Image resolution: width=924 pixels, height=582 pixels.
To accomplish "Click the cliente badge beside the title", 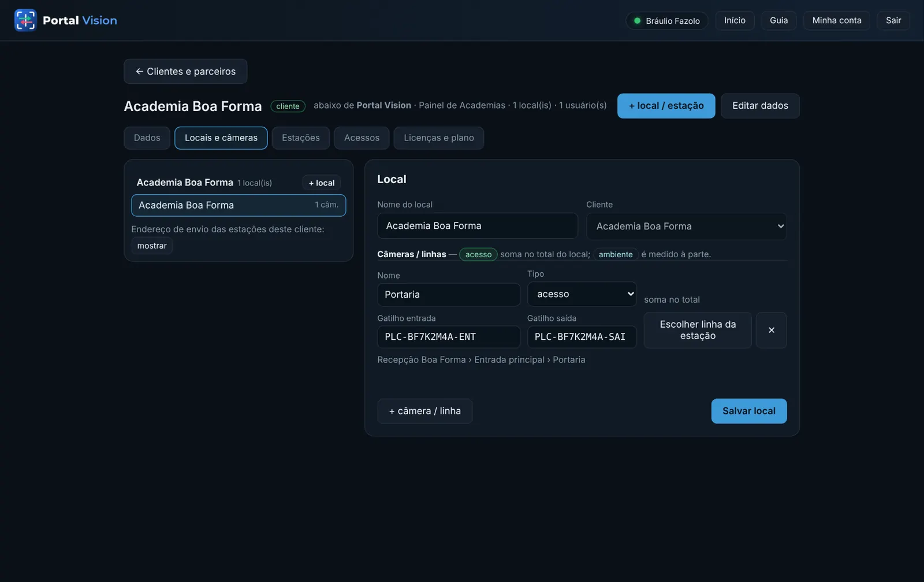I will [x=288, y=106].
